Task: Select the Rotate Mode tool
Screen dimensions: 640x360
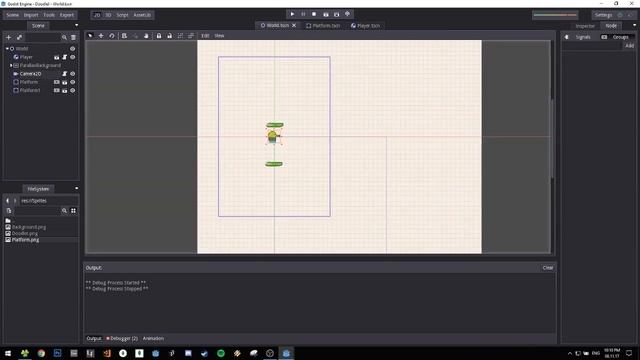Action: coord(111,36)
